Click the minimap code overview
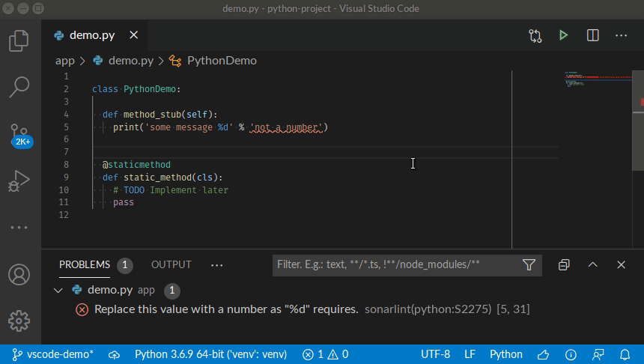 point(597,79)
